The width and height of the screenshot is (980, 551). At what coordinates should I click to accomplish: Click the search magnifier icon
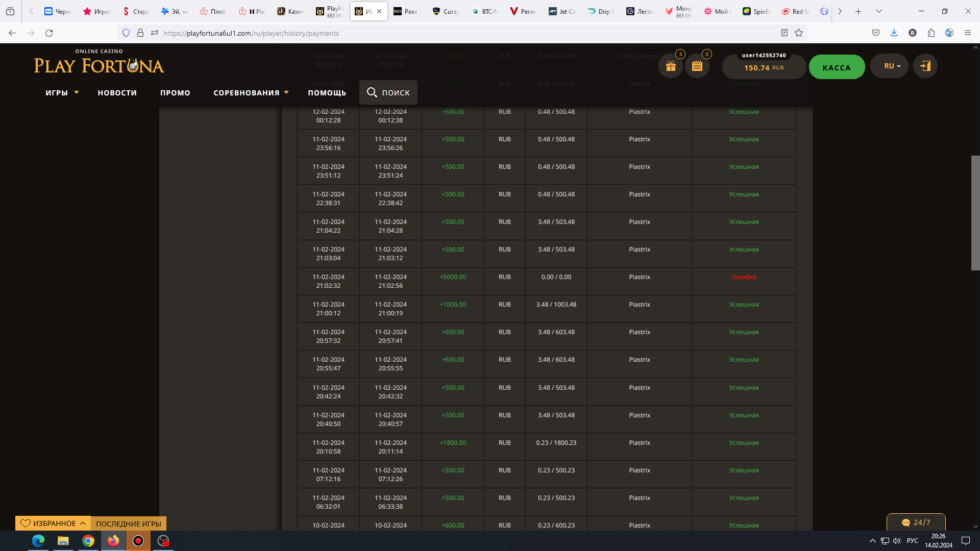(x=372, y=92)
